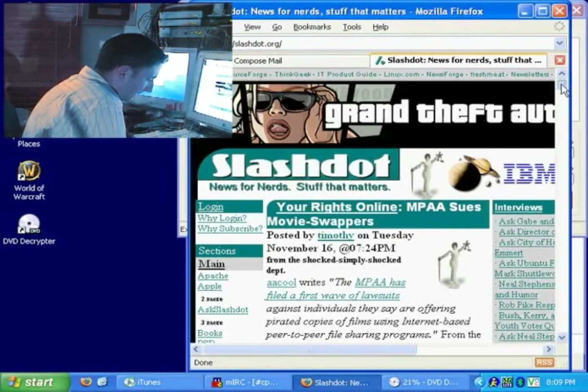The height and width of the screenshot is (392, 588).
Task: Open the NewsForge top link
Action: [x=445, y=74]
